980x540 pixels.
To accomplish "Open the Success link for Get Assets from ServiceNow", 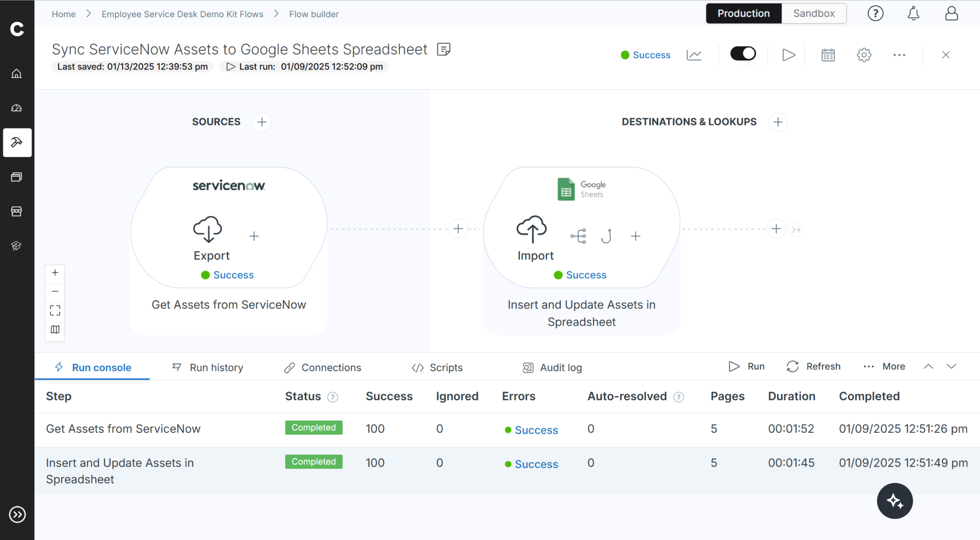I will coord(536,429).
